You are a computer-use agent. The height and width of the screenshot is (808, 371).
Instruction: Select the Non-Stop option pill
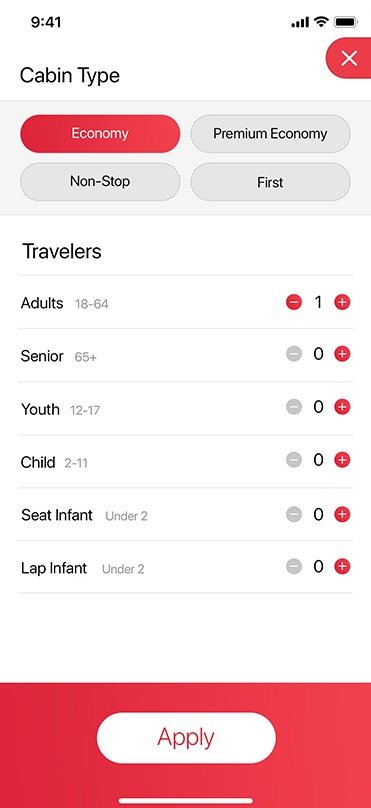point(100,182)
